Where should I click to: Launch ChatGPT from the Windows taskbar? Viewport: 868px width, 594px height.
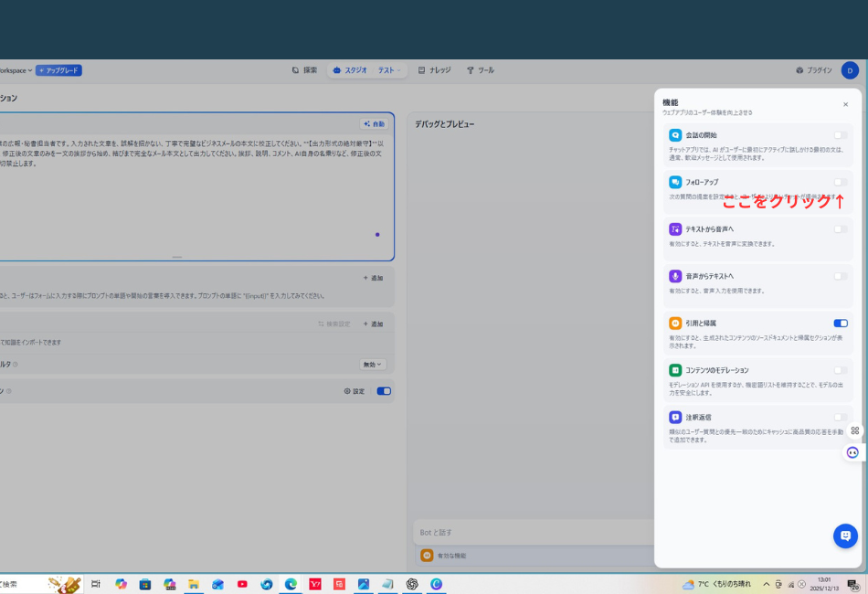[412, 584]
